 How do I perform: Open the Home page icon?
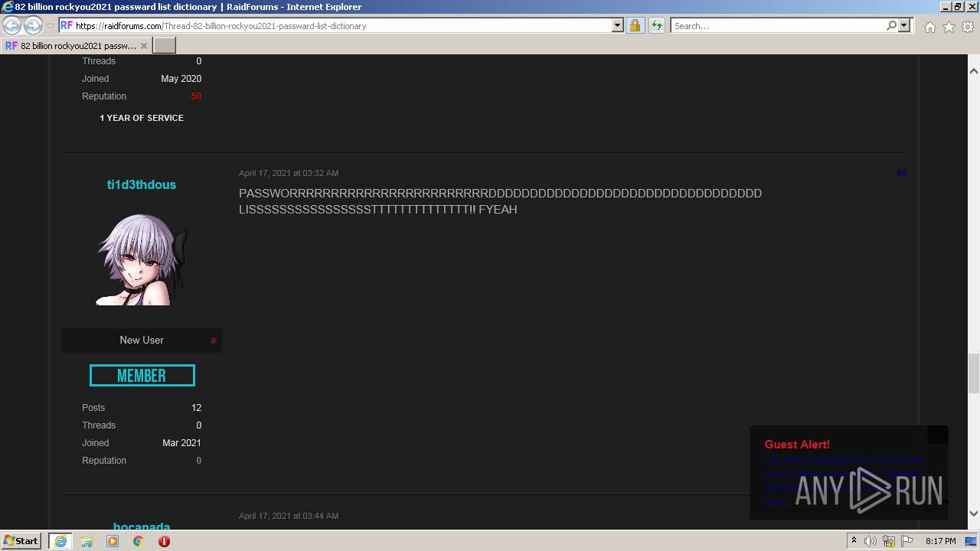tap(929, 27)
